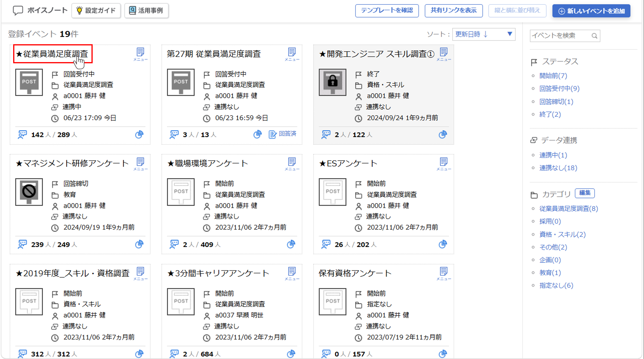Open menu icon on ★従業員満足度調査 card

tap(140, 54)
